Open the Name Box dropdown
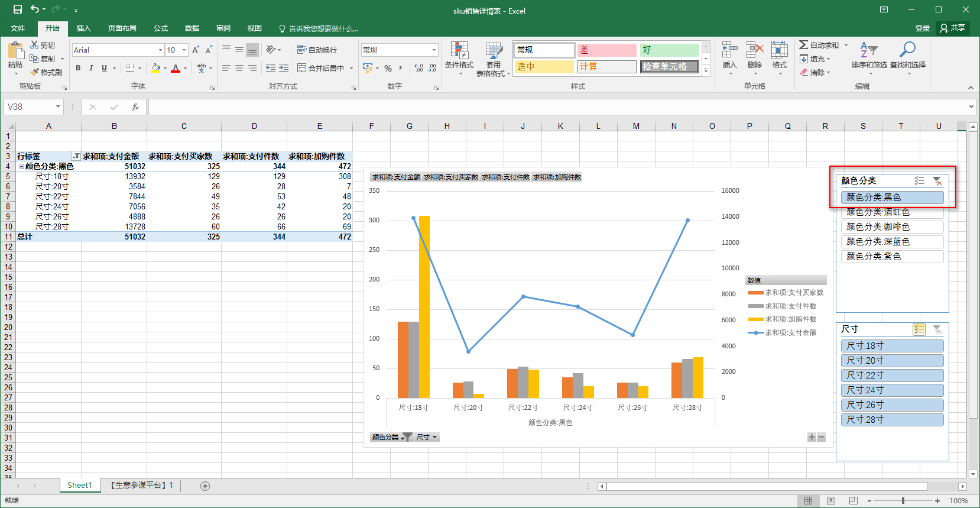Screen dimensions: 980x508 coord(58,107)
